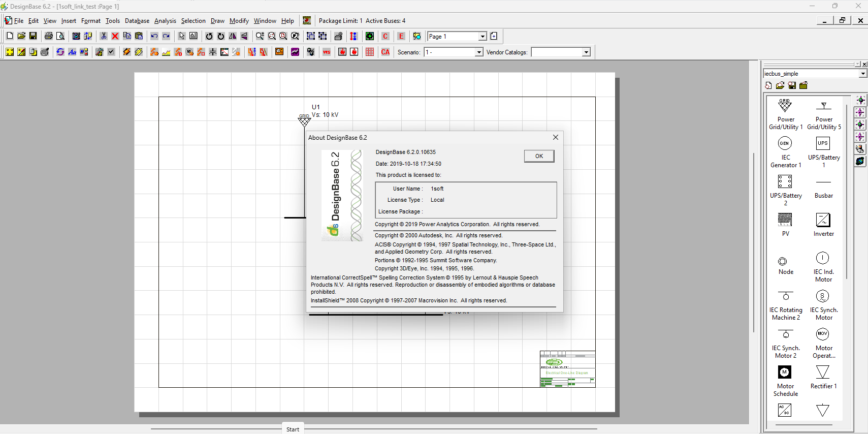Open the Scenario dropdown

478,52
